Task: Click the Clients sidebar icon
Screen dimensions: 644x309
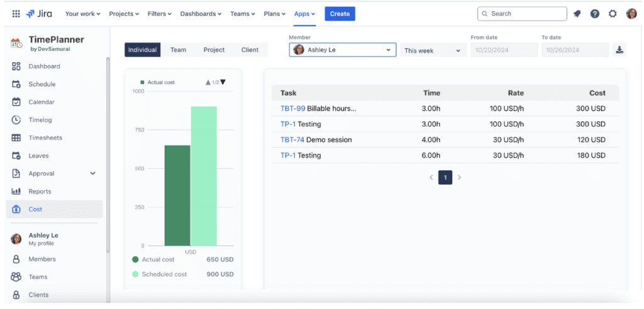Action: point(16,295)
